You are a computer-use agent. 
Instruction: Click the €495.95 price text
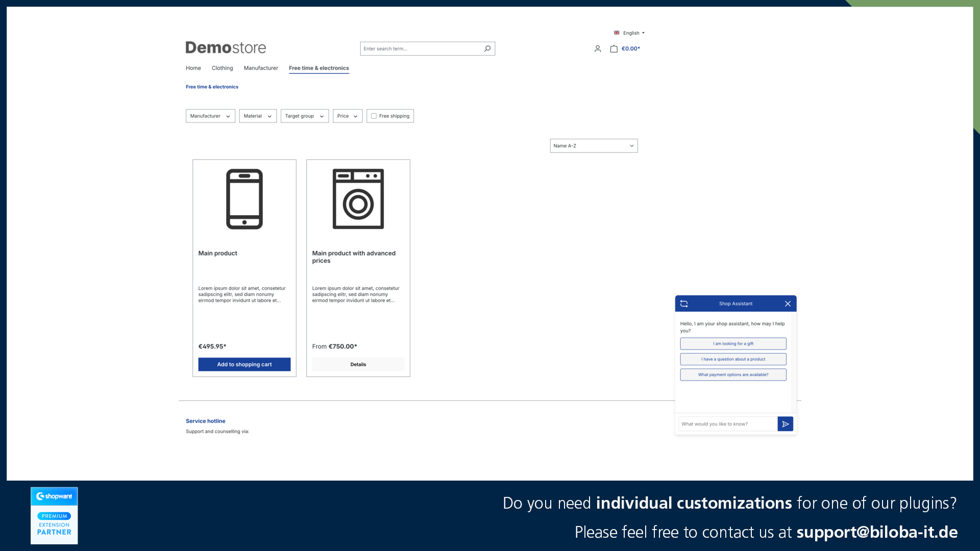click(x=212, y=346)
